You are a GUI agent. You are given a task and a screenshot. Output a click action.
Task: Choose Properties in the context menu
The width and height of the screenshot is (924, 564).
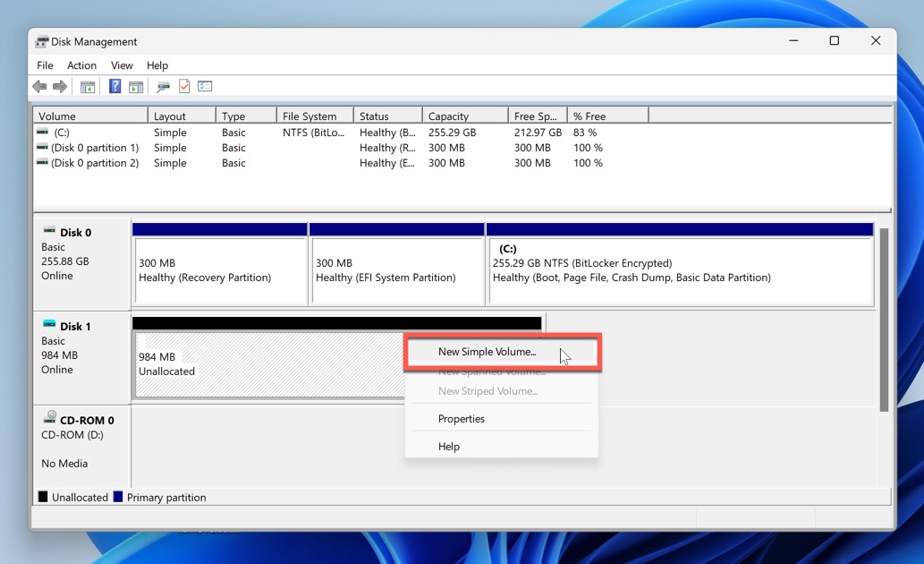tap(462, 418)
